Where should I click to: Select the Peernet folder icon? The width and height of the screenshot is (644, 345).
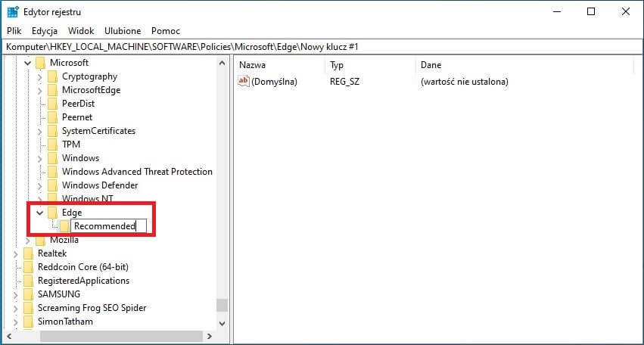(x=52, y=117)
